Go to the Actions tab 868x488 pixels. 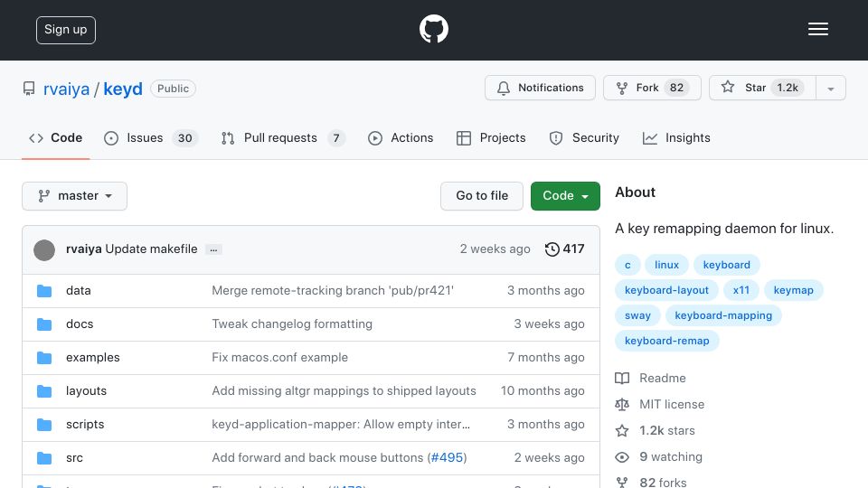pyautogui.click(x=401, y=137)
